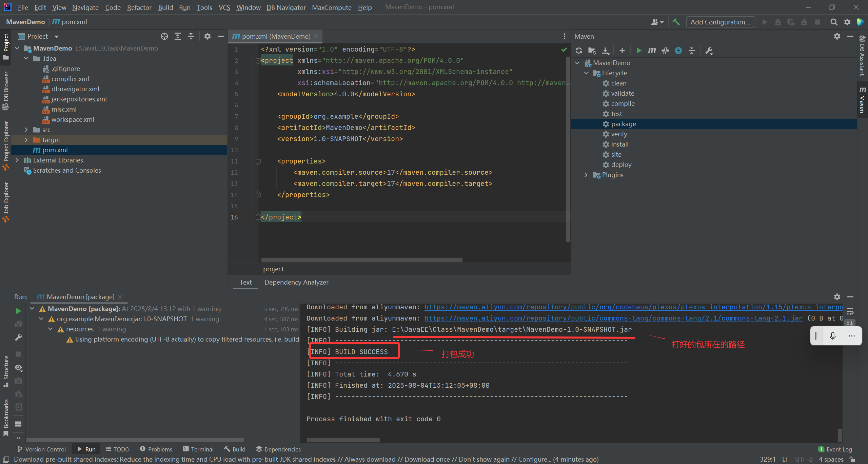Toggle Skip Tests mode in Maven toolbar
Screen dimensions: 868x464
665,51
